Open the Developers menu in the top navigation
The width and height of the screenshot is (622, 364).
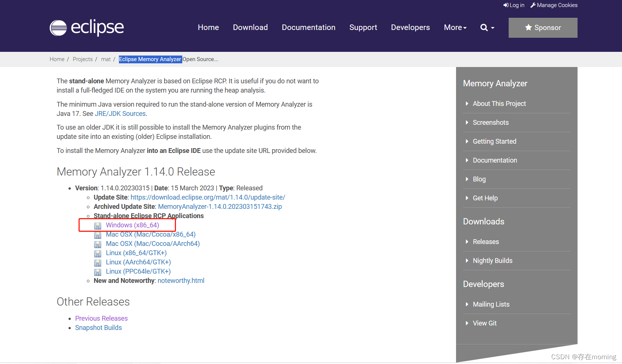(x=410, y=27)
